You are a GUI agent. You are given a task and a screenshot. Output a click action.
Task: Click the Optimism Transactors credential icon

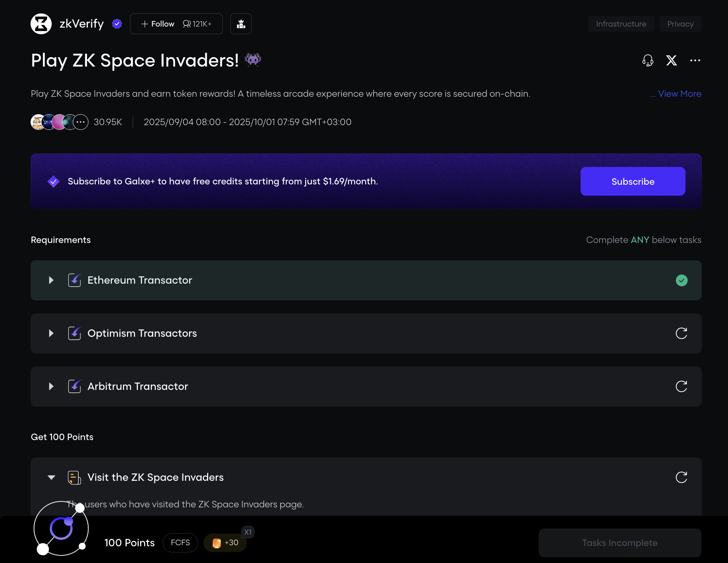pyautogui.click(x=75, y=333)
